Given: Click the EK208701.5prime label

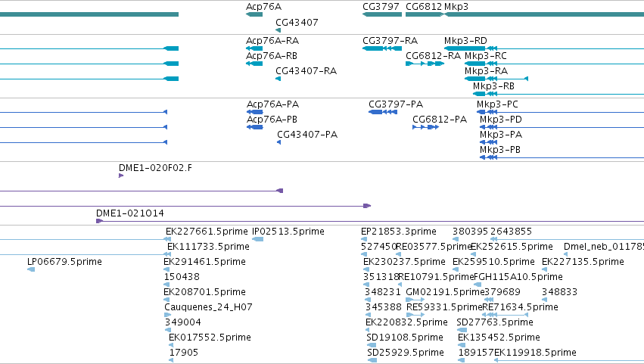Looking at the screenshot, I should click(204, 292).
